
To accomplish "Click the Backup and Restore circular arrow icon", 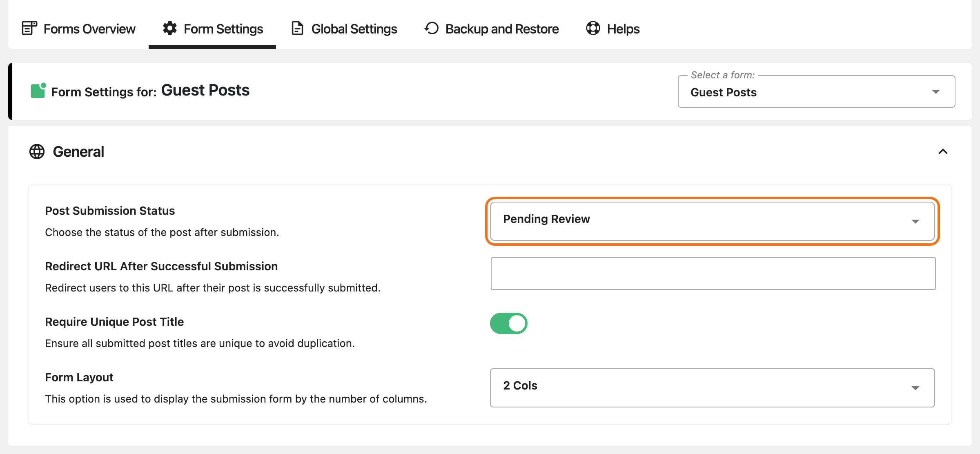I will pos(431,28).
